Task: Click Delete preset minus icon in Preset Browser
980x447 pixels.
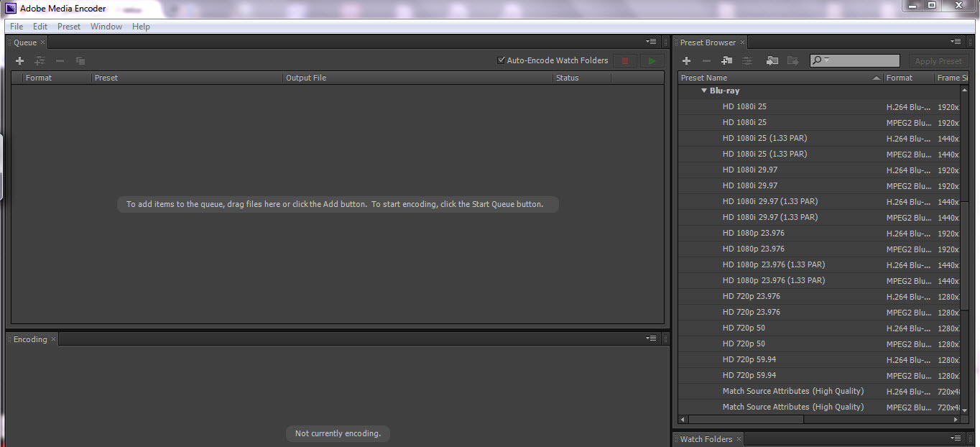Action: coord(706,61)
